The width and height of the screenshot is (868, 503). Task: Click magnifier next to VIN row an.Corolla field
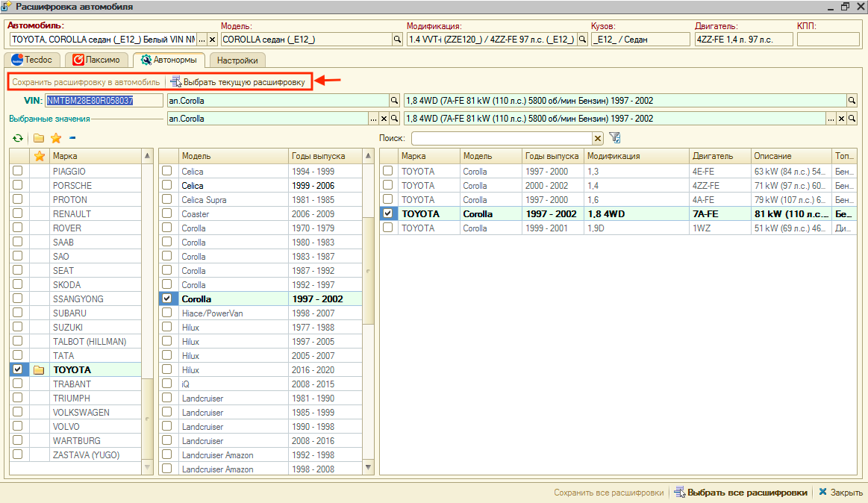click(394, 101)
